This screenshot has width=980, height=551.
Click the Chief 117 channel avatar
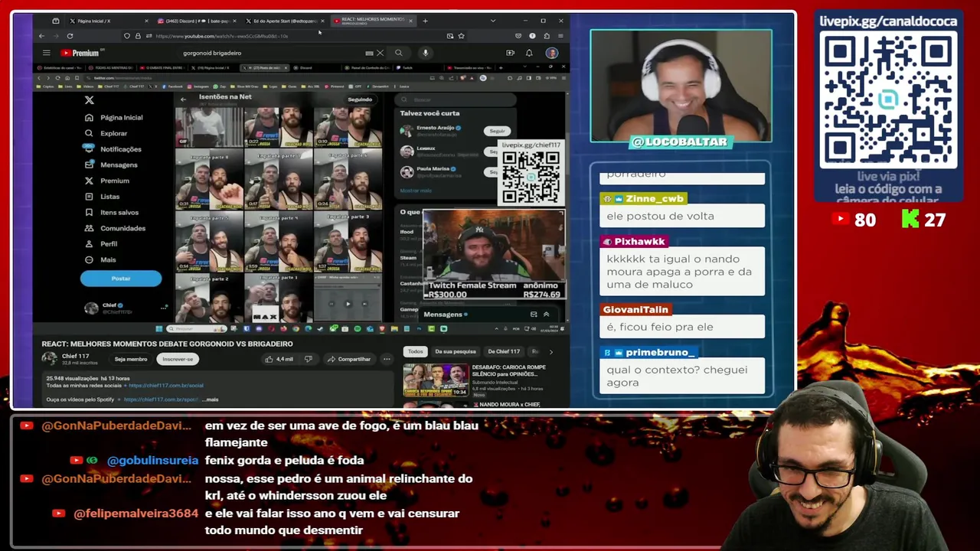(x=50, y=358)
